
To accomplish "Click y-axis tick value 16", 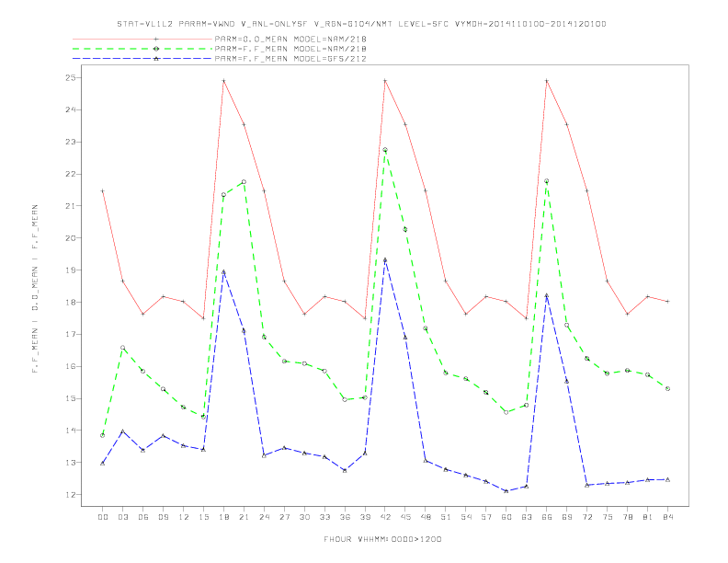I will tap(71, 366).
